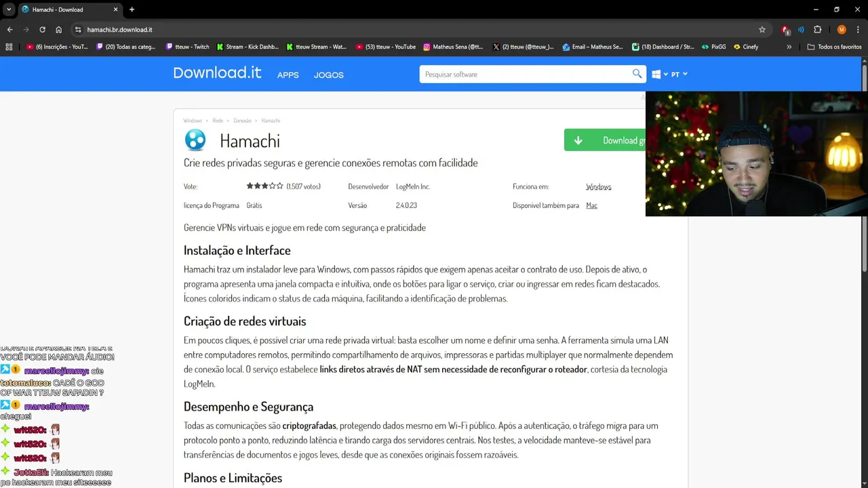Click the Desempenho e Segurança heading

248,407
